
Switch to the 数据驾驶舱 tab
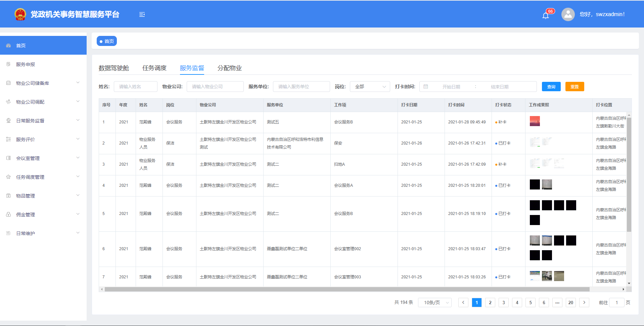[x=113, y=68]
